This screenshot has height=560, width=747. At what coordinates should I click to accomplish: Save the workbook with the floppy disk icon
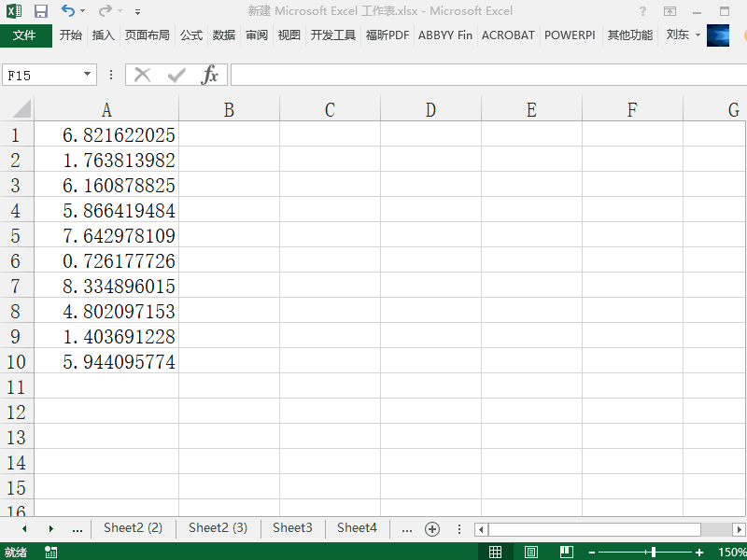coord(41,10)
